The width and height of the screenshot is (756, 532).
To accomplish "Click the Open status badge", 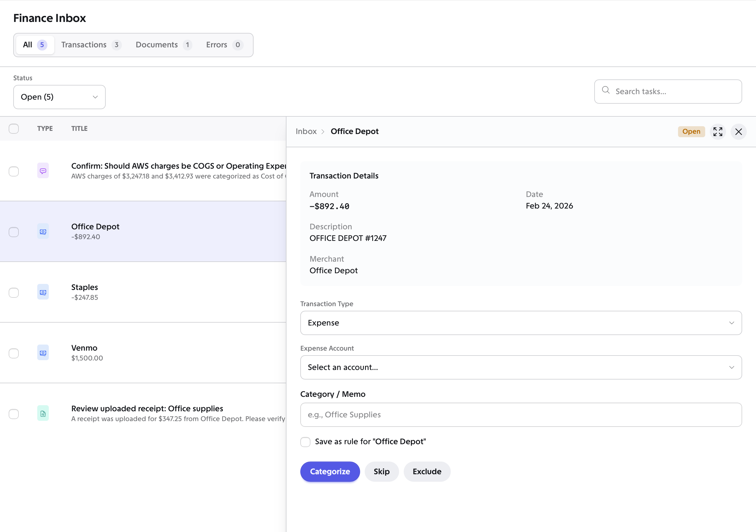I will (691, 131).
